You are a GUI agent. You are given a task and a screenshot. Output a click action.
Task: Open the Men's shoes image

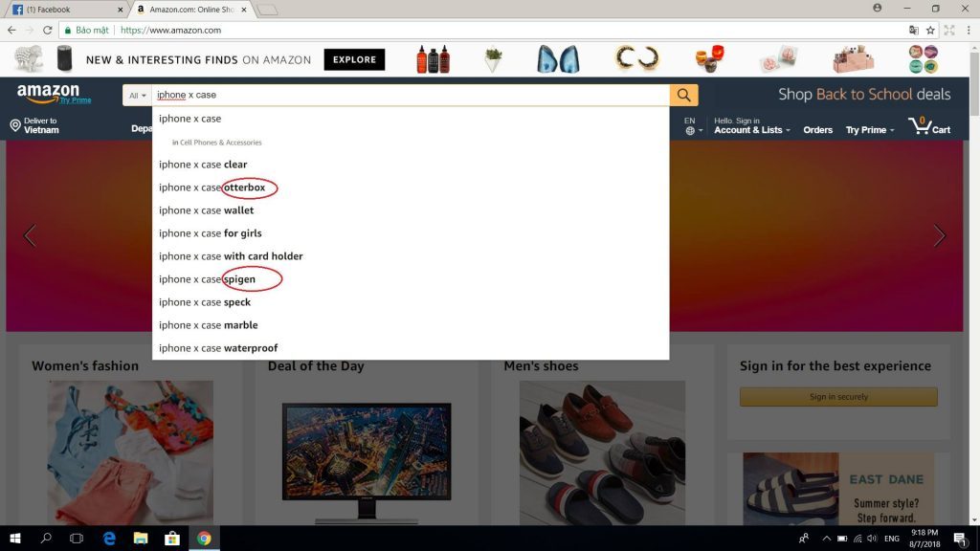click(x=602, y=452)
